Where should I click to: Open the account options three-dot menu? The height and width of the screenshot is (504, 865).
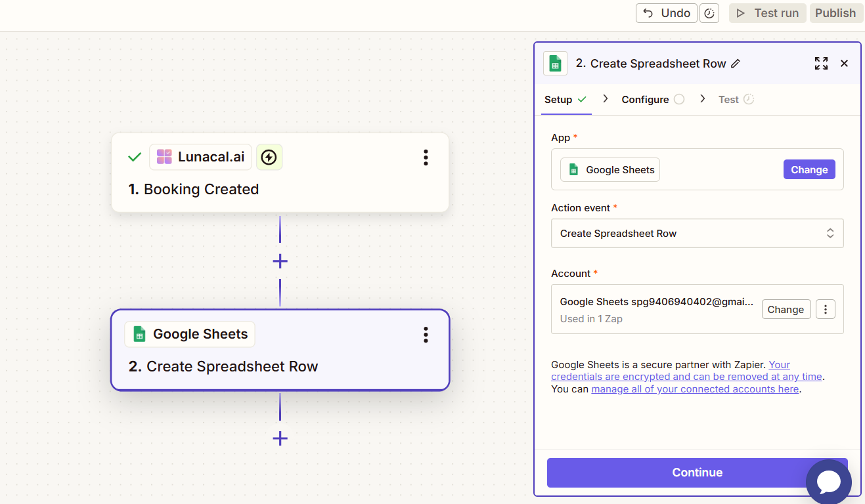click(826, 309)
